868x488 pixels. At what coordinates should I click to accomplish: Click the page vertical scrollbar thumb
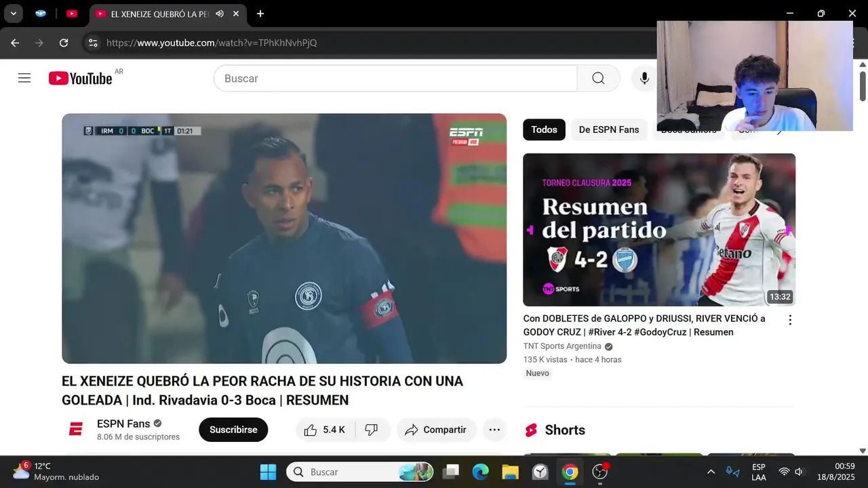coord(863,86)
